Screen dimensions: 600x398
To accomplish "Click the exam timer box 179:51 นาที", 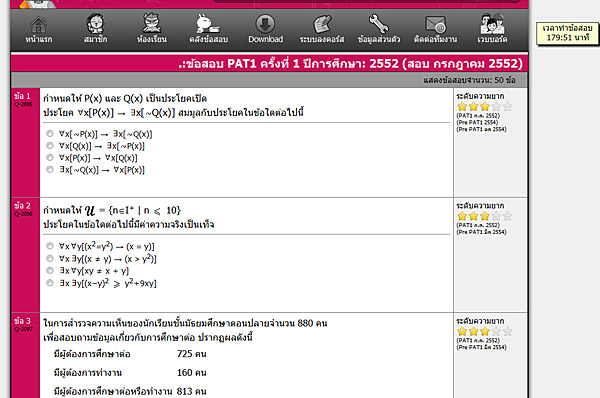I will pyautogui.click(x=567, y=33).
